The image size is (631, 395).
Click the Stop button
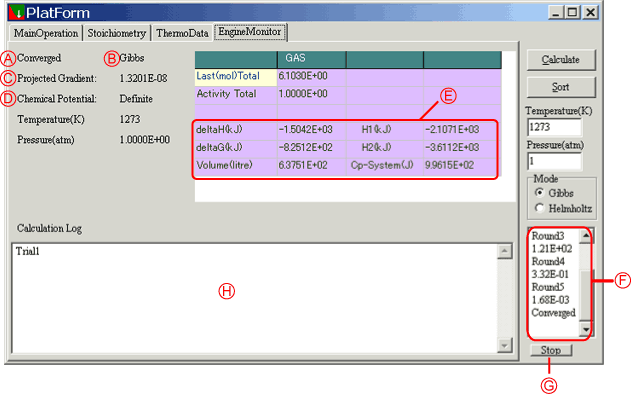tap(551, 350)
